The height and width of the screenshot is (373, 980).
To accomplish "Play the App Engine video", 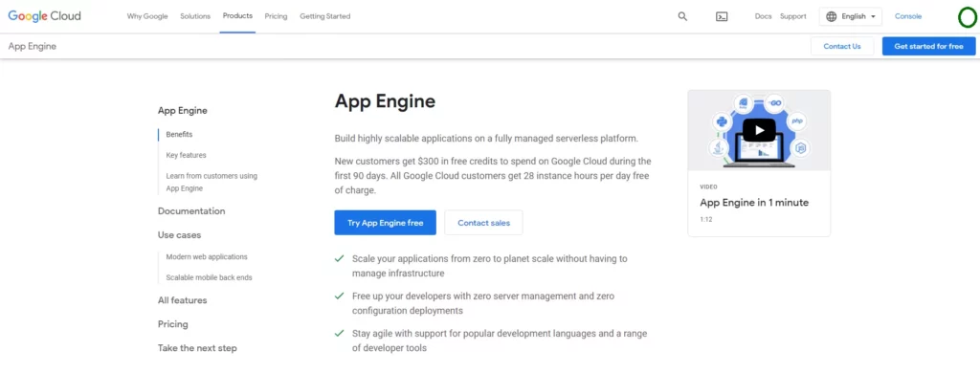I will tap(759, 130).
